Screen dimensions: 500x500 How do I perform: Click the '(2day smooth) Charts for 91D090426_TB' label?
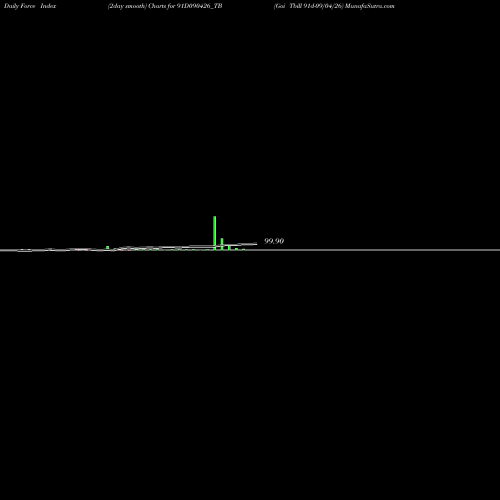[x=165, y=6]
